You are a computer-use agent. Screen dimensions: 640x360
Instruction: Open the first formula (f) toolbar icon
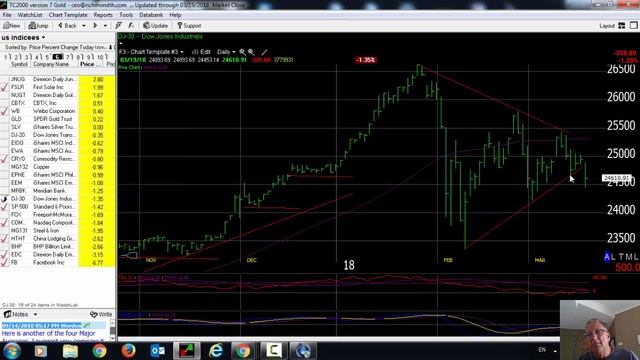118,26
